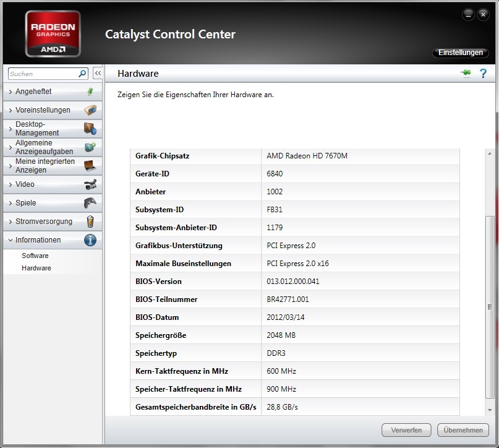This screenshot has height=448, width=499.
Task: Click the hardware list scrollbar thumb
Action: click(x=490, y=307)
